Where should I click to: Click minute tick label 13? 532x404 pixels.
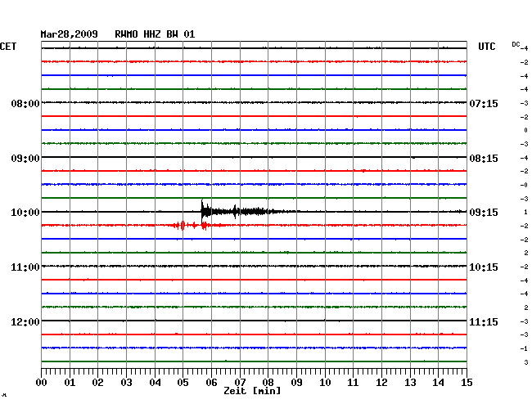click(x=410, y=383)
